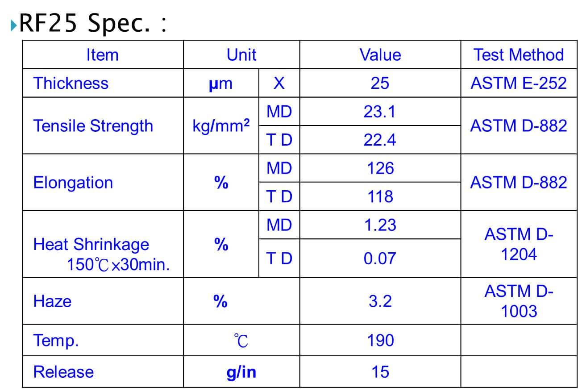This screenshot has width=578, height=392.
Task: Click the ASTM D-1204 test method cell
Action: pos(519,244)
